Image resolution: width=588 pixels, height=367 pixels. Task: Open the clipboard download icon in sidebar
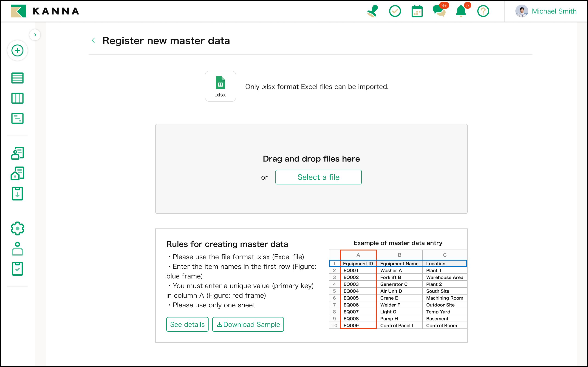[17, 193]
